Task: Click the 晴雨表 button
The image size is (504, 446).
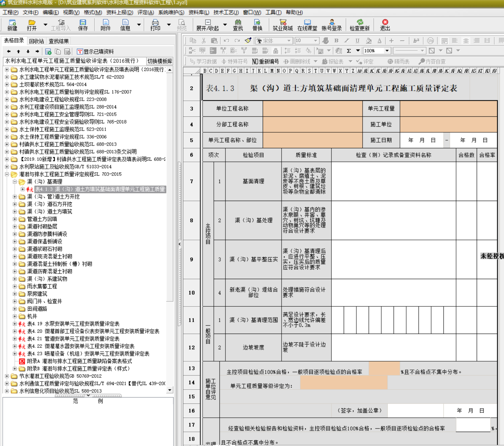Action: point(398,61)
